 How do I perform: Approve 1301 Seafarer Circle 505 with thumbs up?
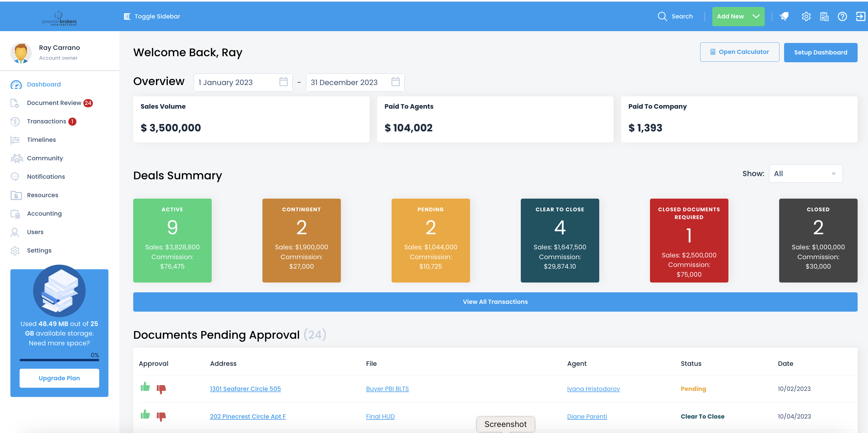145,387
